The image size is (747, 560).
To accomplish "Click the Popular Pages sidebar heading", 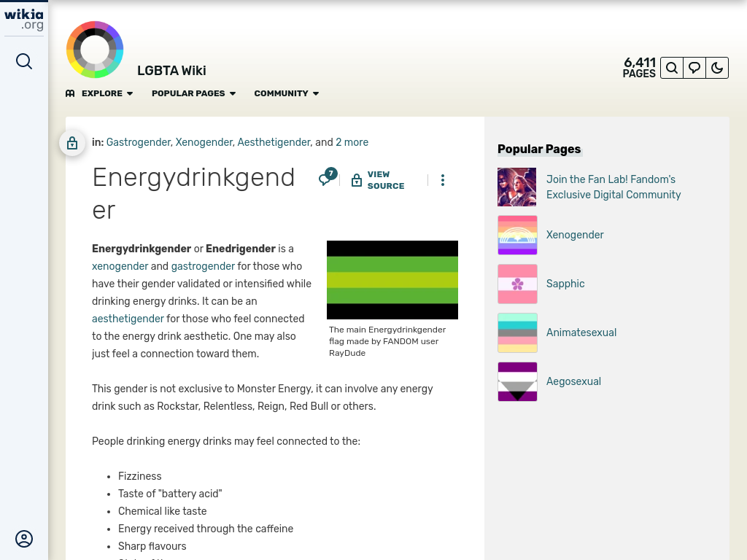I will pyautogui.click(x=539, y=149).
